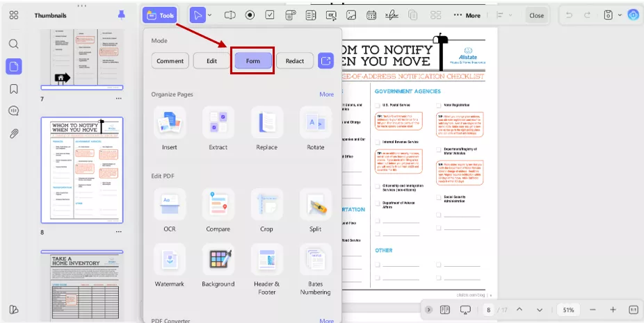The width and height of the screenshot is (644, 323).
Task: Open the UPDF AI assistant icon
Action: [x=633, y=15]
